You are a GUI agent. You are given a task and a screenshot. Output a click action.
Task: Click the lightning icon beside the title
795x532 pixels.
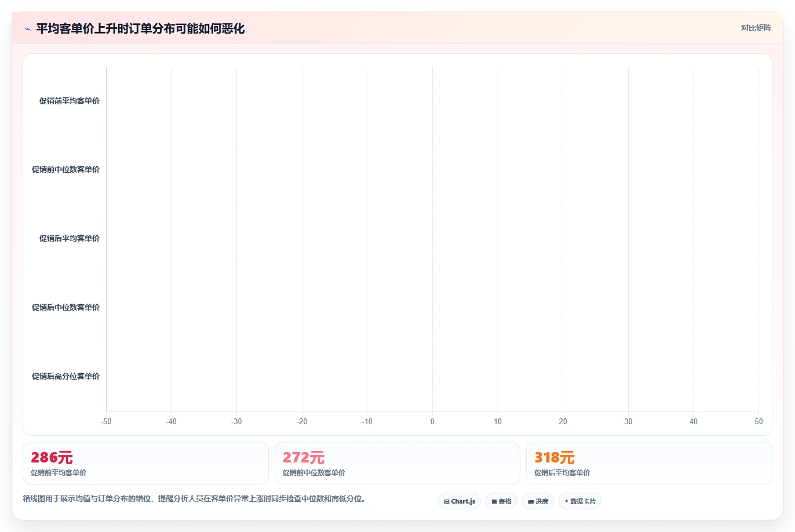click(x=27, y=29)
